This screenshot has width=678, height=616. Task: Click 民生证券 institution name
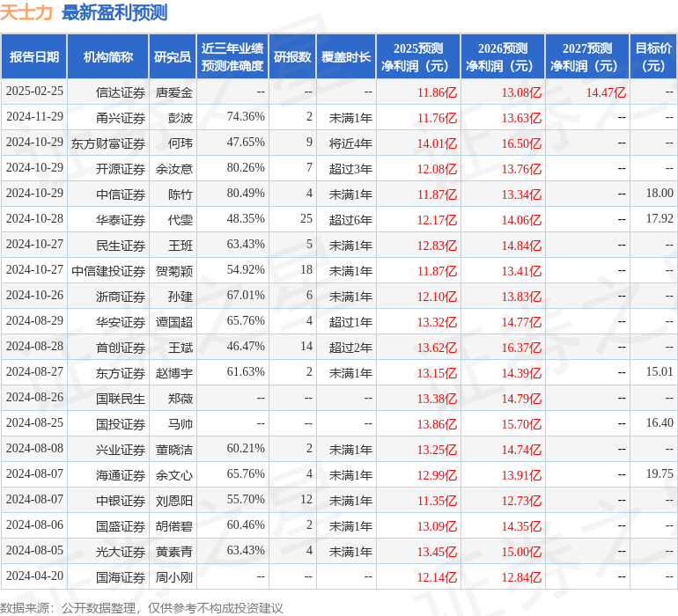coord(121,246)
